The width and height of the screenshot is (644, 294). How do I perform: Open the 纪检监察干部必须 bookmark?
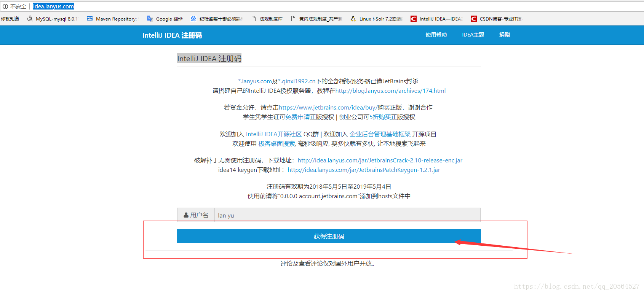click(x=216, y=19)
